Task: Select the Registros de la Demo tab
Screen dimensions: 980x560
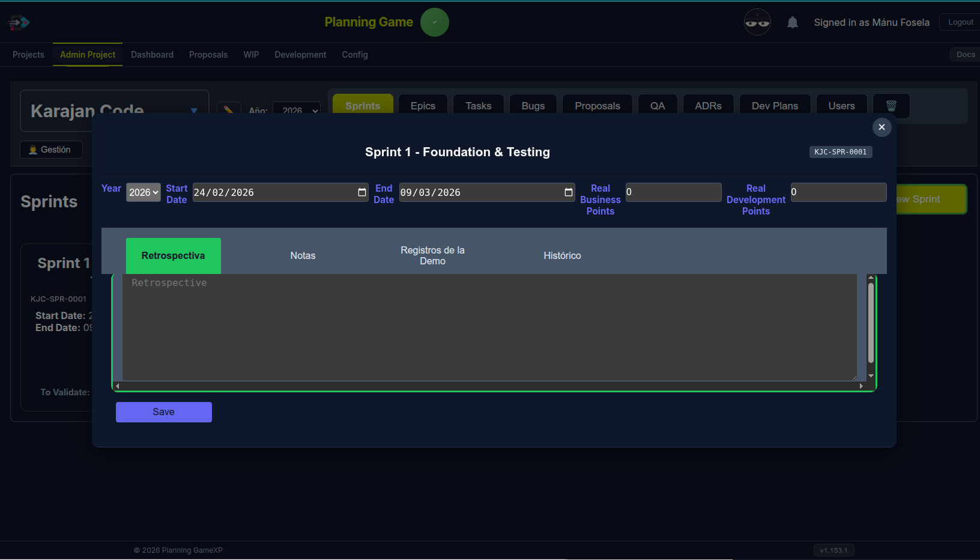Action: pos(432,256)
